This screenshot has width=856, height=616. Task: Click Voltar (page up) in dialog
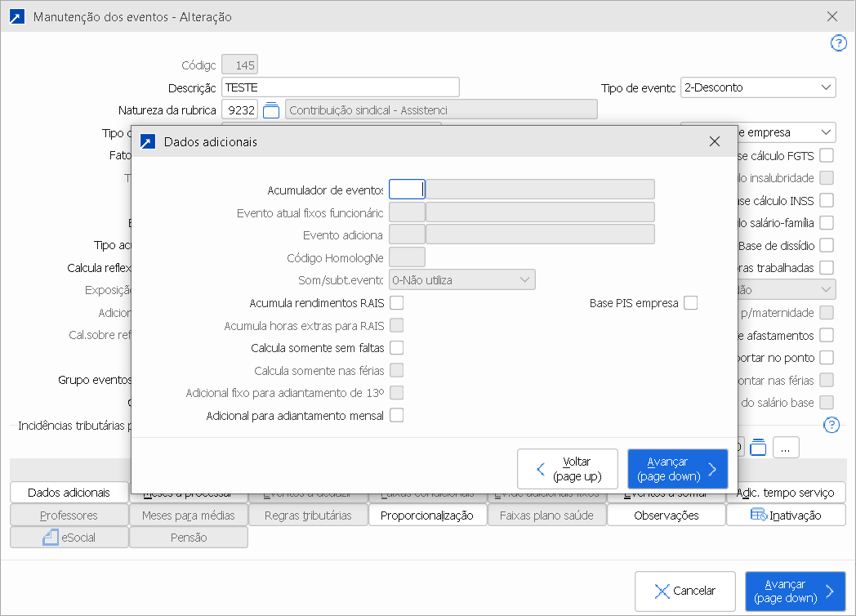tap(566, 469)
